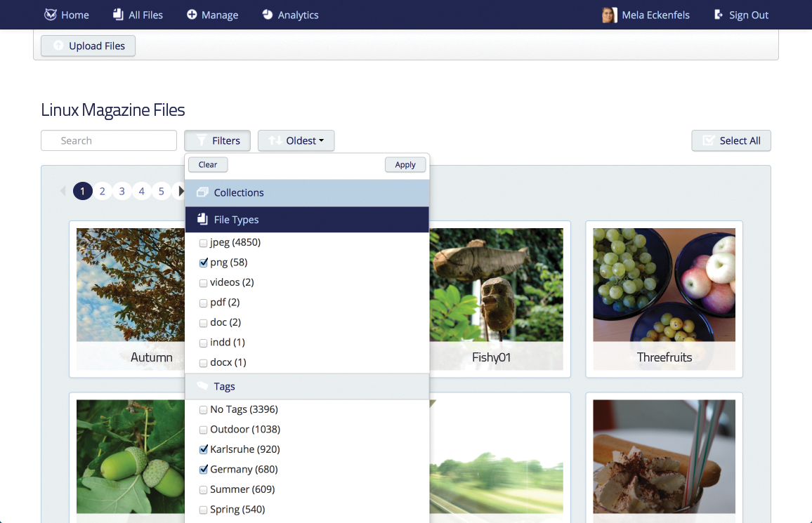Check the doc (2) checkbox
The image size is (812, 523).
[203, 324]
